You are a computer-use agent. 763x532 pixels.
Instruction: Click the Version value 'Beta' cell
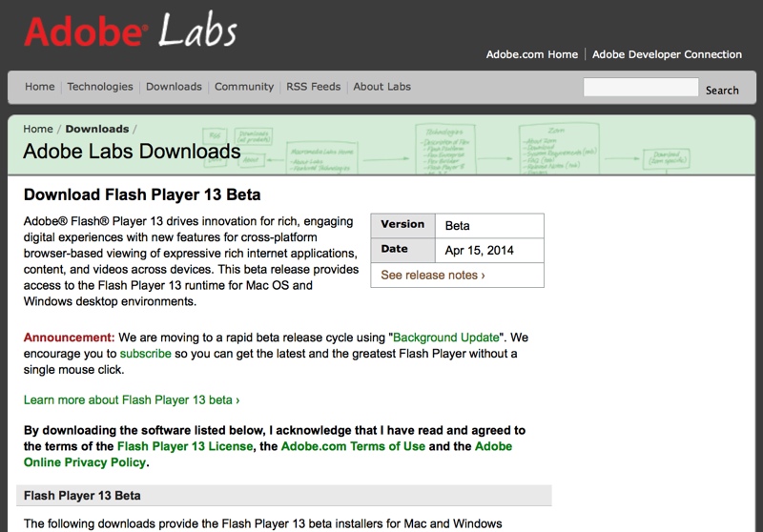pyautogui.click(x=489, y=226)
